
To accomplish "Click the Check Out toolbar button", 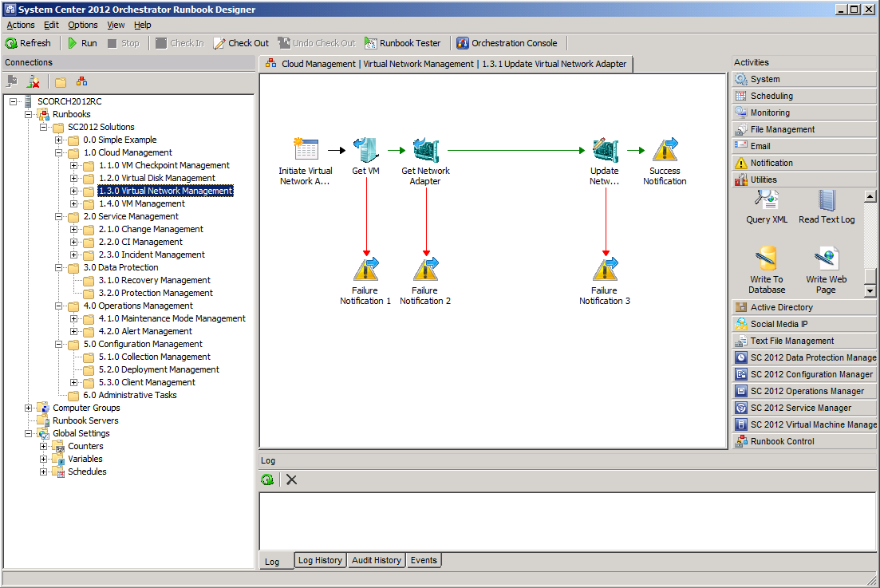I will [241, 43].
